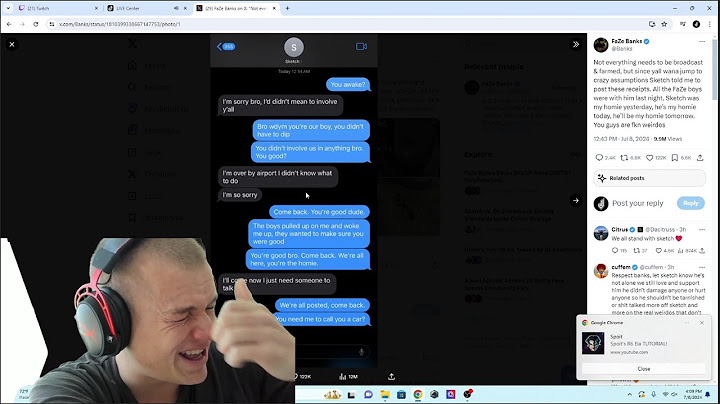
Task: Open the Chrome three-dot menu
Action: tap(710, 24)
